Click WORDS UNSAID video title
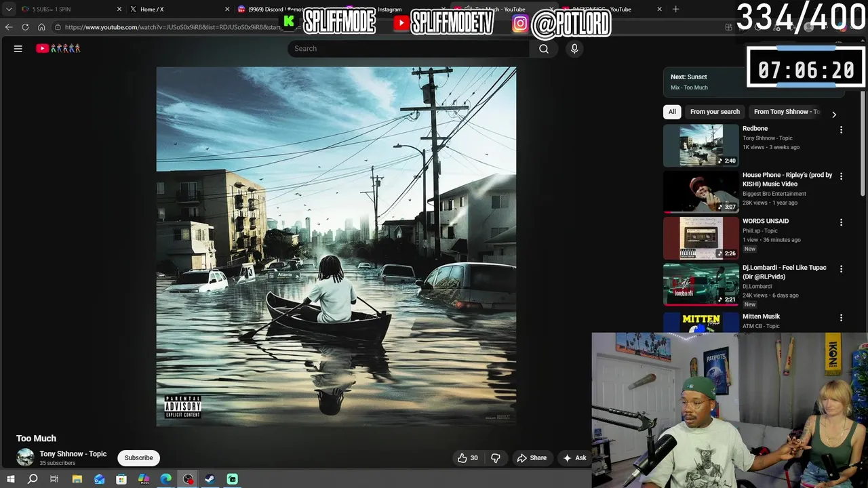This screenshot has width=868, height=488. (766, 221)
